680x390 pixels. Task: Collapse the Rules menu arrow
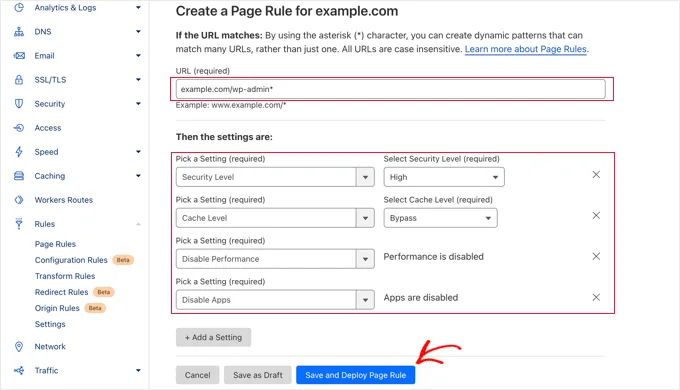(x=138, y=224)
